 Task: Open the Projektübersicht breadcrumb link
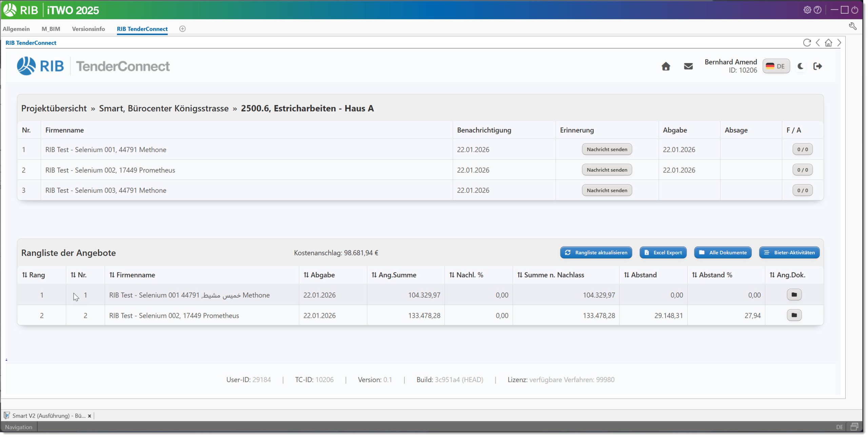[x=54, y=108]
